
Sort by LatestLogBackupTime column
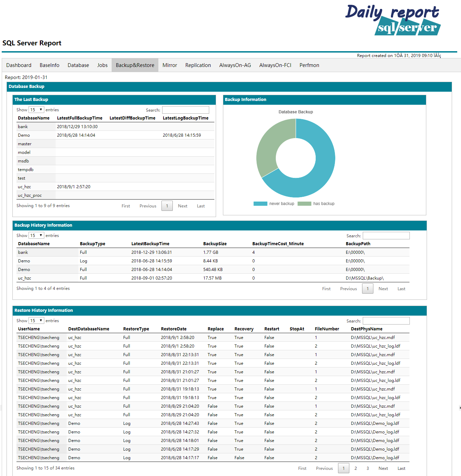185,118
